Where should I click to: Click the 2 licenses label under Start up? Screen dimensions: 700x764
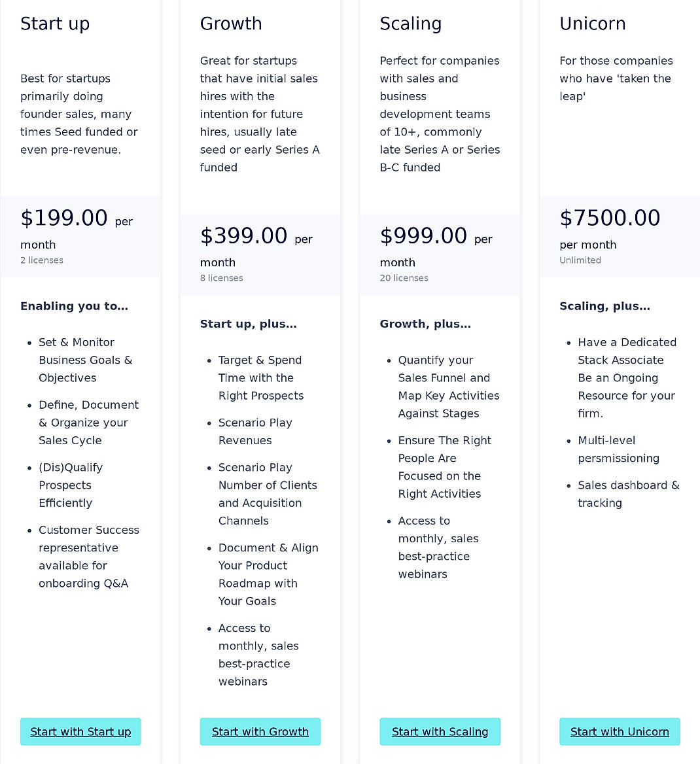[x=42, y=260]
